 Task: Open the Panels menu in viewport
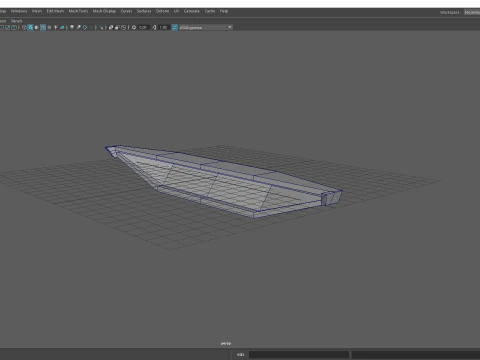coord(16,21)
